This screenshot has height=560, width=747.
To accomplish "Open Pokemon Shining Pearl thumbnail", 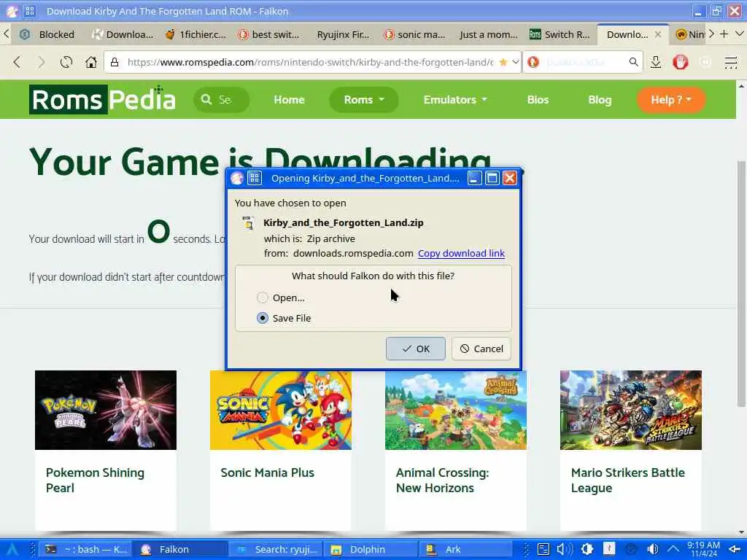I will (x=106, y=410).
